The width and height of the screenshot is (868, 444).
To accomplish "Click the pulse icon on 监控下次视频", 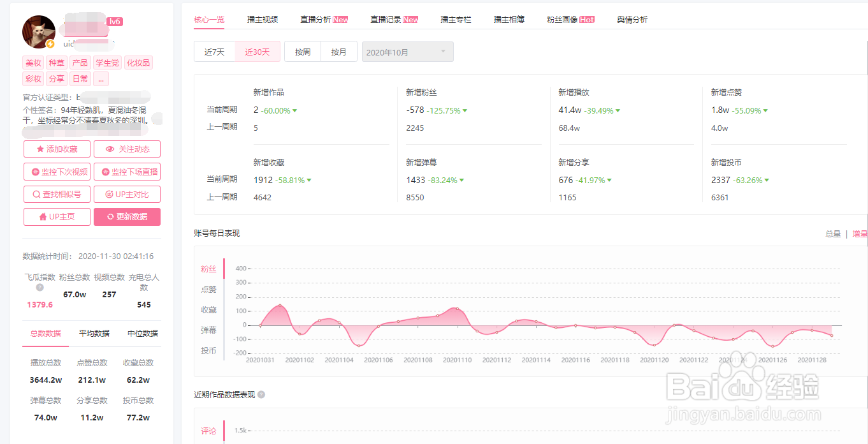I will (x=36, y=172).
